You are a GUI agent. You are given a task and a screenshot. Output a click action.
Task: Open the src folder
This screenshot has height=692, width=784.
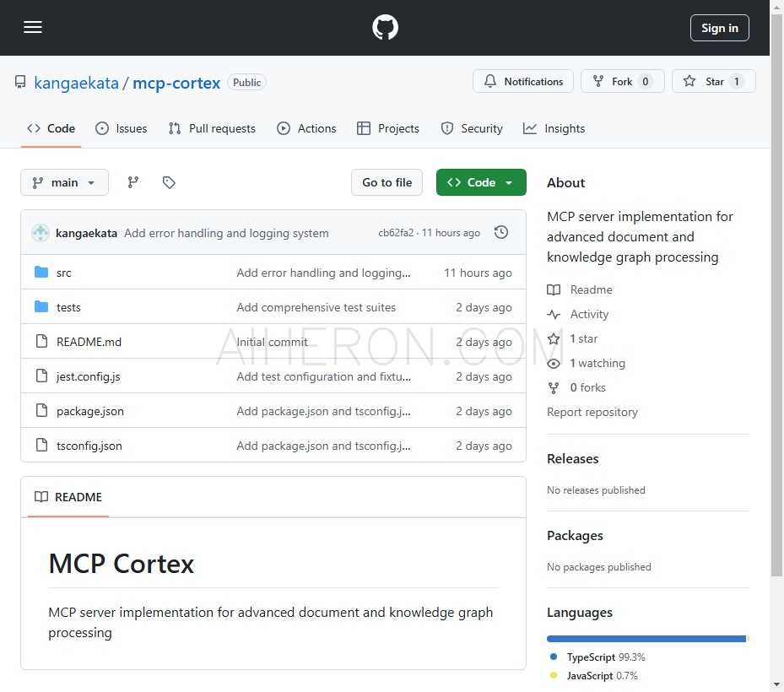pyautogui.click(x=63, y=273)
